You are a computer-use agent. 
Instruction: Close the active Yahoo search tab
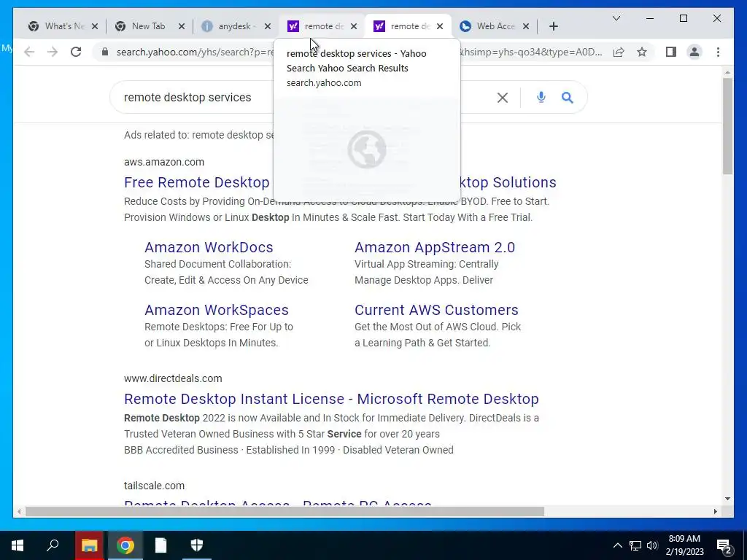coord(440,26)
